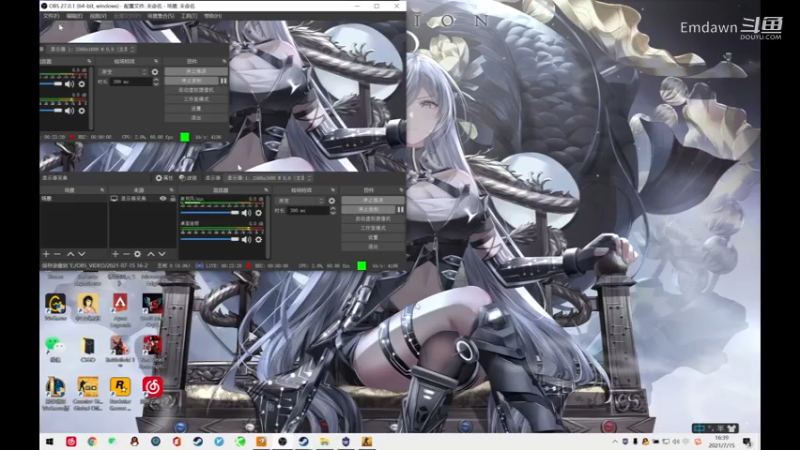Adjust the desktop audio volume slider
The width and height of the screenshot is (800, 450).
210,239
